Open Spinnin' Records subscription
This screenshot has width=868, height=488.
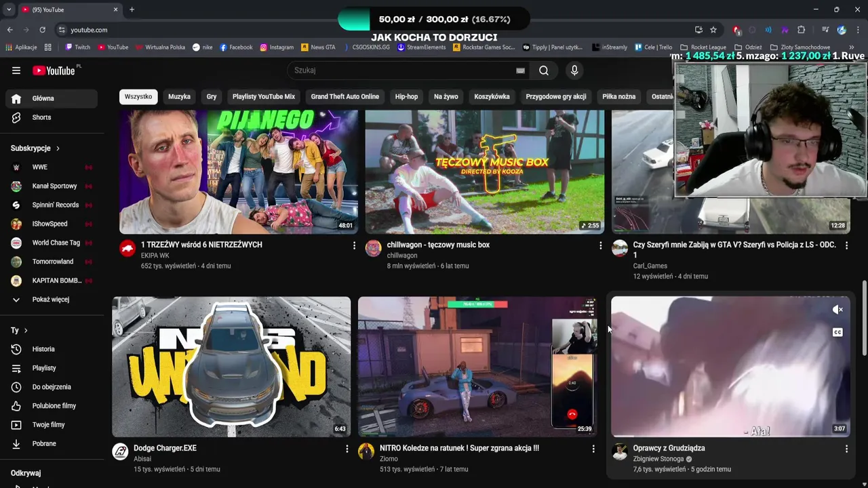click(52, 205)
